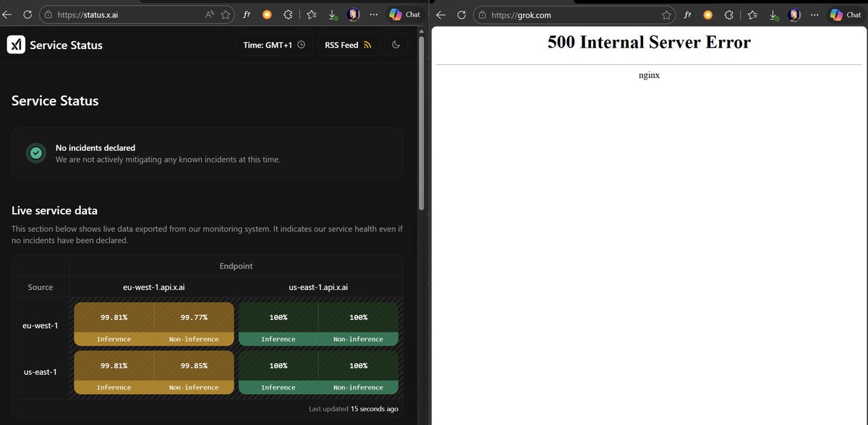Select the 'No incidents declared' text
This screenshot has width=868, height=425.
[95, 147]
